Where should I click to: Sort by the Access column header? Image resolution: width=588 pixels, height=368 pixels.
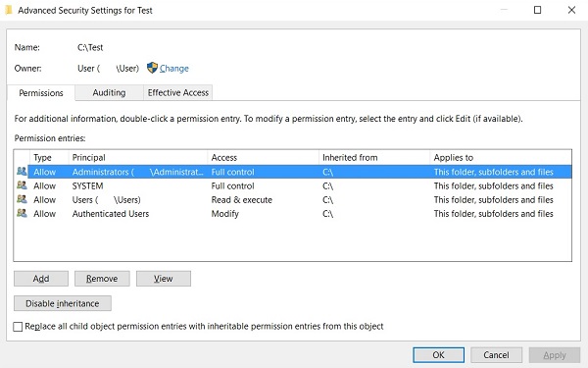(263, 157)
